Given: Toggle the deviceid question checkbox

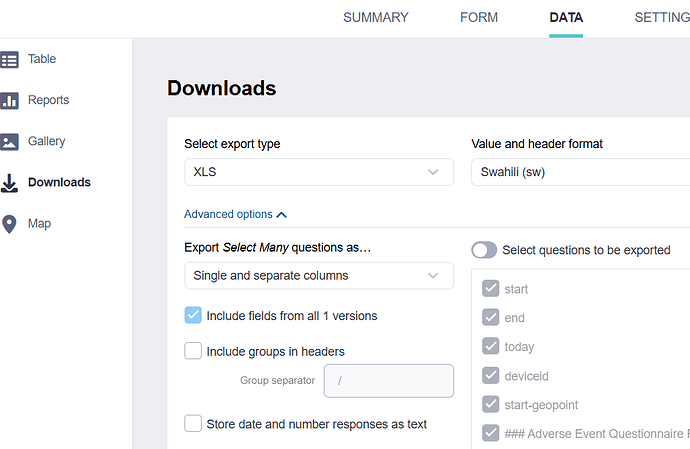Looking at the screenshot, I should tap(490, 375).
